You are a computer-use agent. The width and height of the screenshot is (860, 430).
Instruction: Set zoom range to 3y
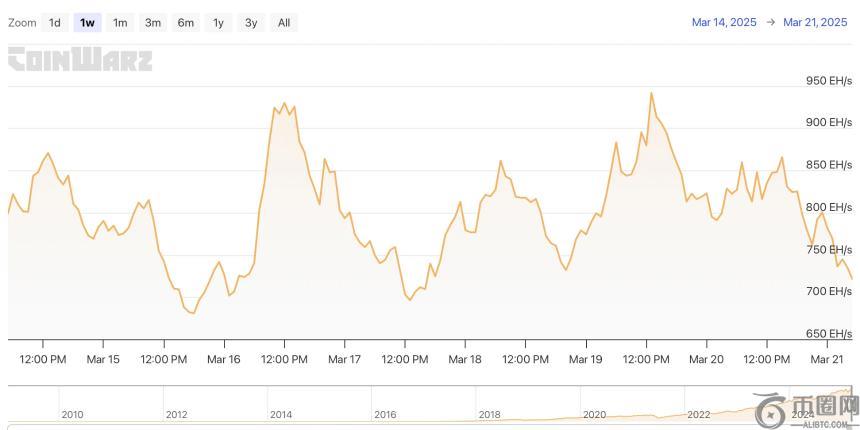pyautogui.click(x=251, y=22)
